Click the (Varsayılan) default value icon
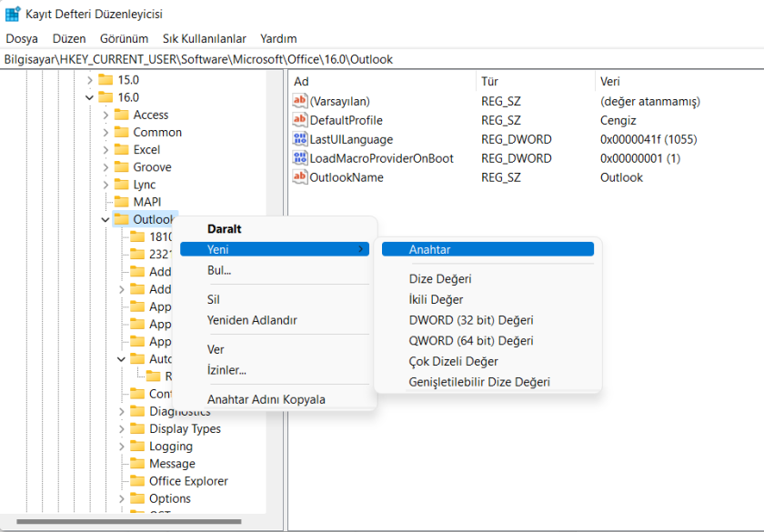Viewport: 764px width, 532px height. point(300,101)
